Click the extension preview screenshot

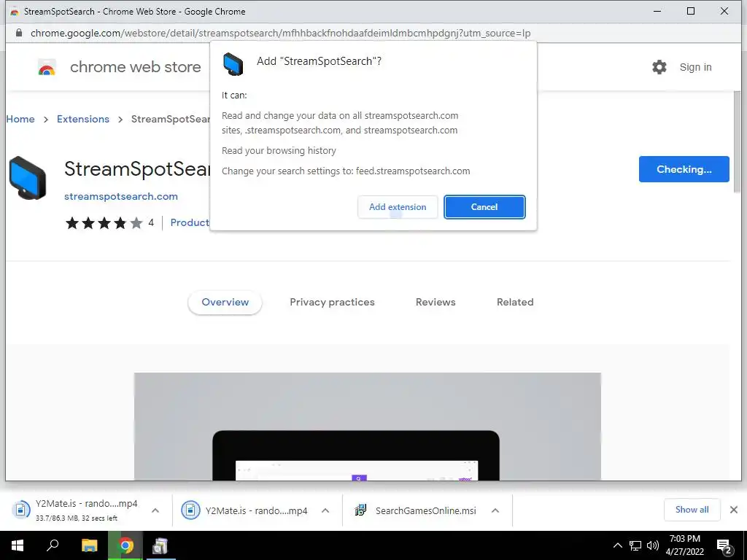368,426
